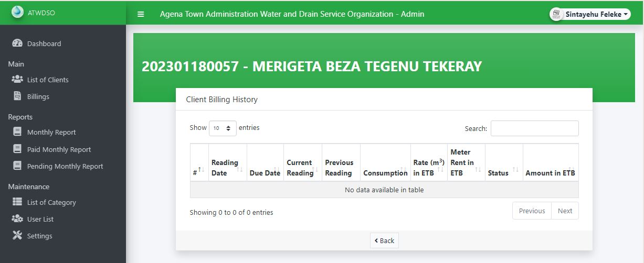Sort table by Status column

click(503, 172)
